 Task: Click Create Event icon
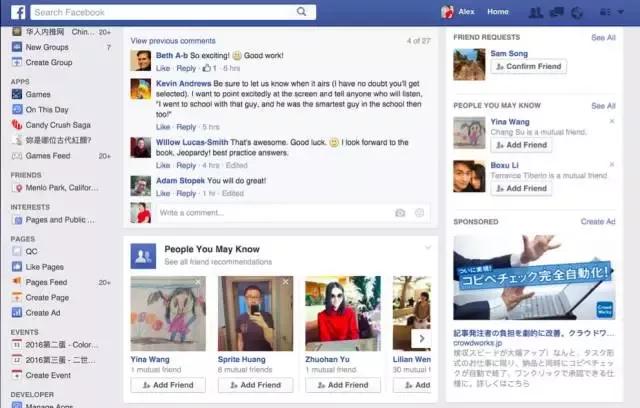[17, 375]
